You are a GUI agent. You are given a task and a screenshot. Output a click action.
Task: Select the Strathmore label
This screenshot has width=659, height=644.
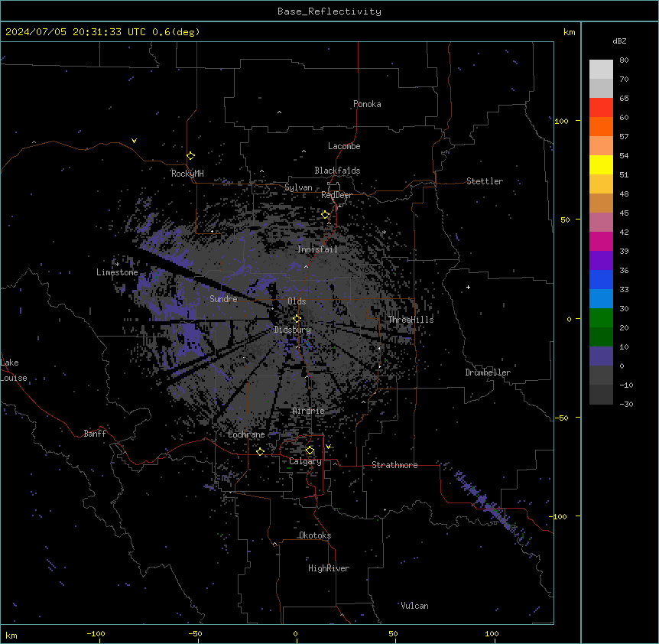coord(394,465)
